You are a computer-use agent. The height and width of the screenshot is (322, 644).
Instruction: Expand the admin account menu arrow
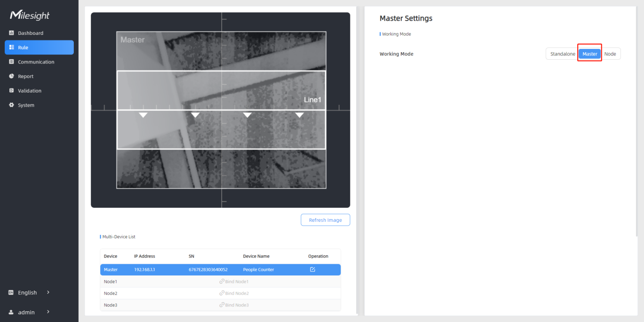tap(48, 312)
